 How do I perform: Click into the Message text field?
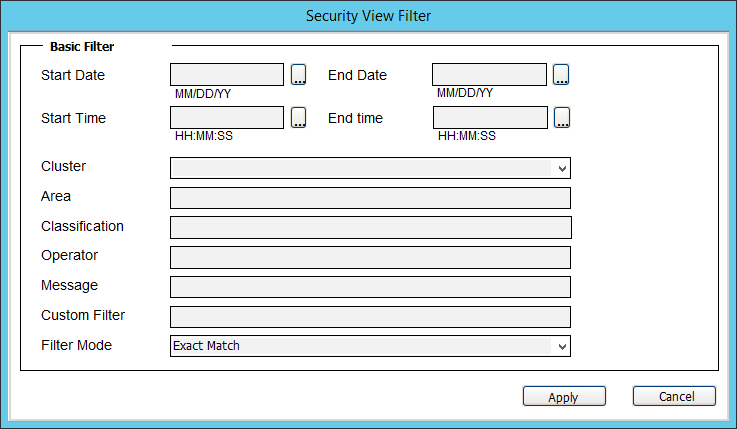click(x=370, y=287)
